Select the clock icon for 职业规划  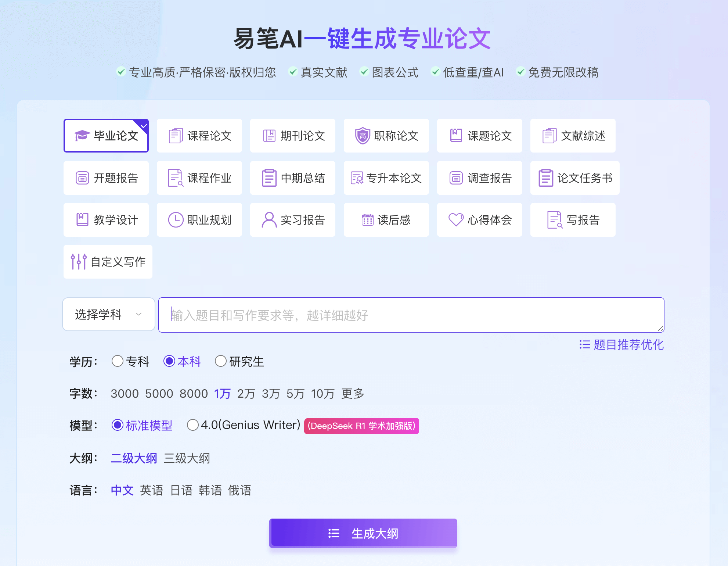(176, 220)
